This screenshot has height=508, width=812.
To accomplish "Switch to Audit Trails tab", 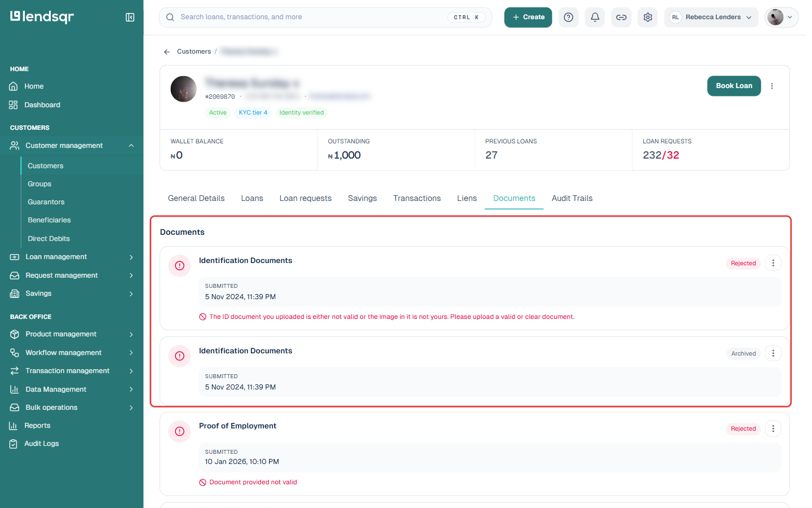I will click(x=572, y=198).
